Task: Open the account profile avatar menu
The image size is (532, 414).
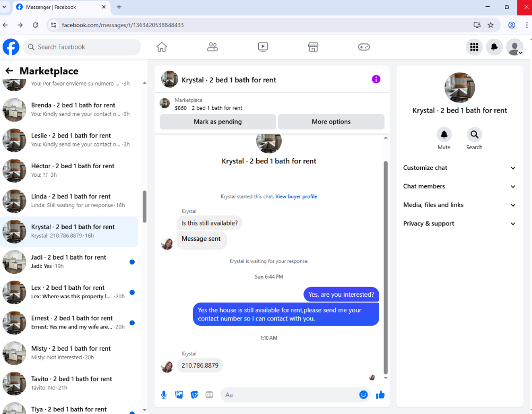Action: pyautogui.click(x=514, y=47)
